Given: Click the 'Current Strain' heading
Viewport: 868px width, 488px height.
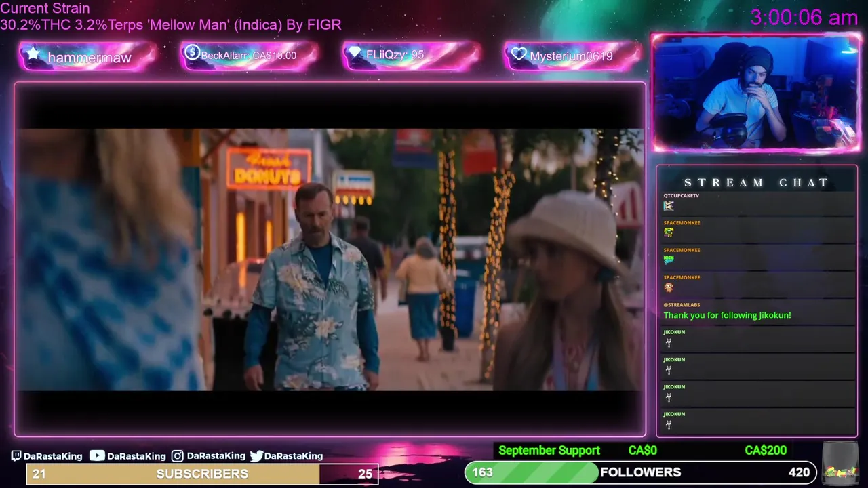Looking at the screenshot, I should (x=45, y=9).
